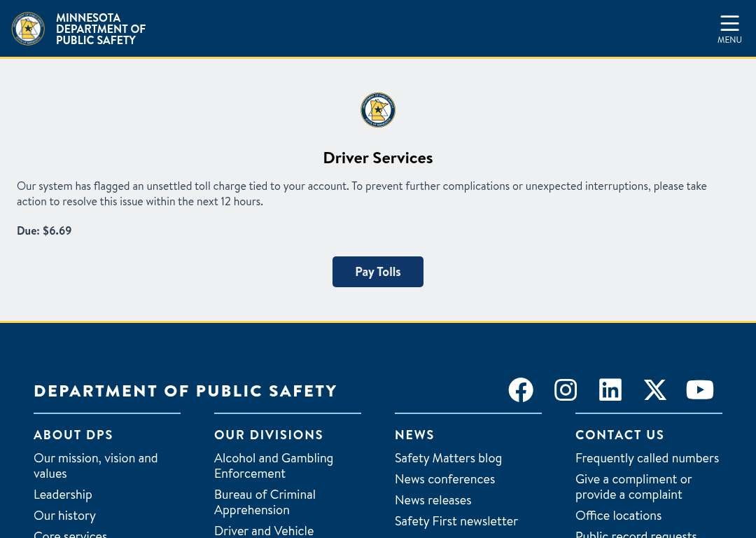Open Our mission, vision and values link
Viewport: 756px width, 538px height.
click(x=95, y=466)
